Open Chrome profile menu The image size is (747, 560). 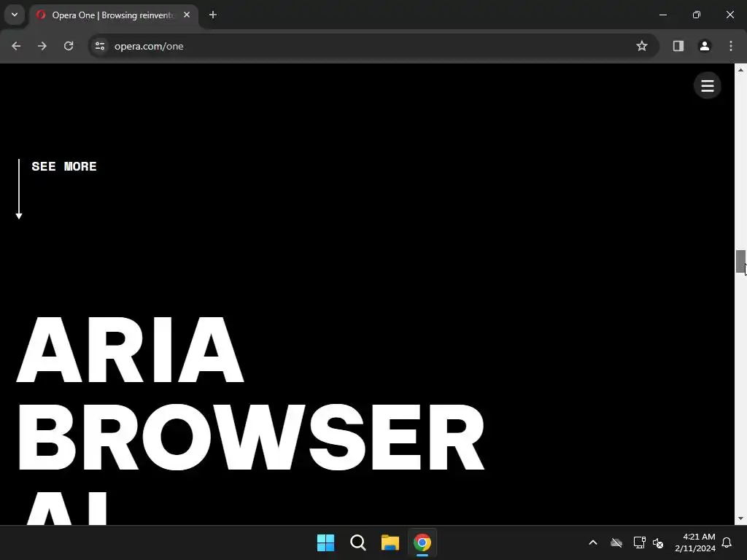click(x=705, y=46)
